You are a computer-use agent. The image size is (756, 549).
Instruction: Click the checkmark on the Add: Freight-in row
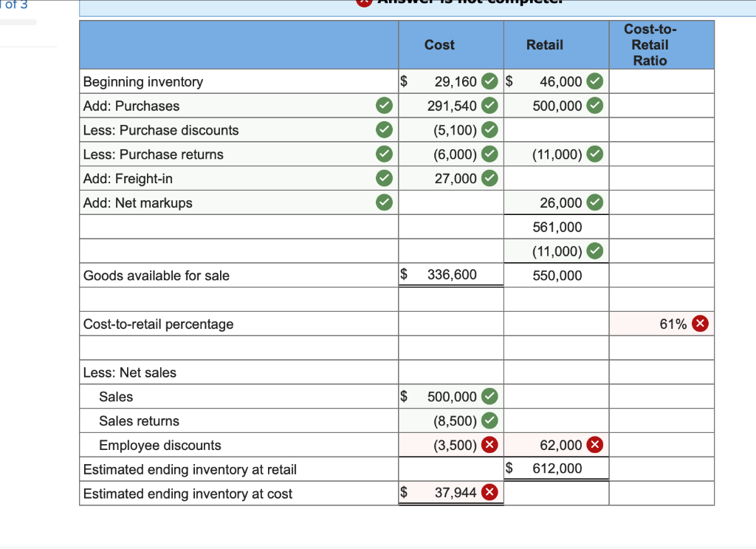(x=384, y=178)
